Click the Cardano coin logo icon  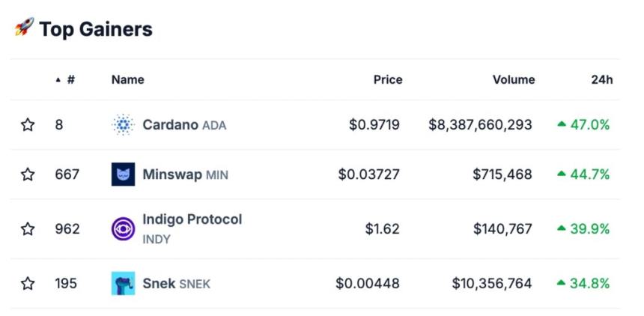[123, 125]
